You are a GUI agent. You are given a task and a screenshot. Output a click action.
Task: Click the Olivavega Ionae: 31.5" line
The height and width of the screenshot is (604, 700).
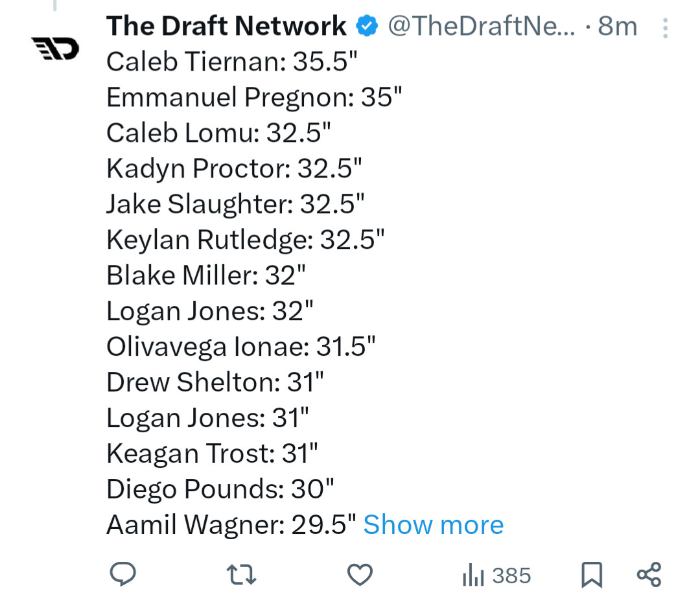point(240,347)
